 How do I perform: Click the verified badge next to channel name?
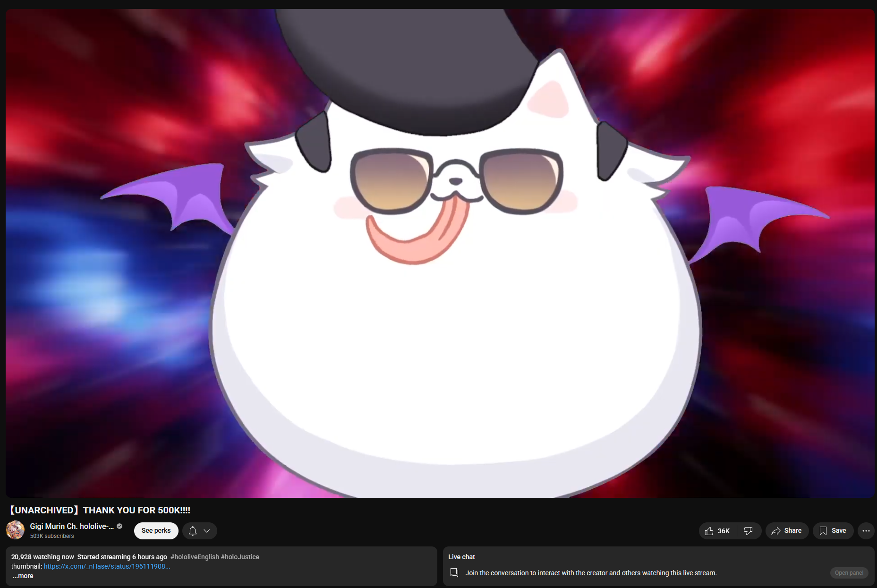click(x=120, y=526)
